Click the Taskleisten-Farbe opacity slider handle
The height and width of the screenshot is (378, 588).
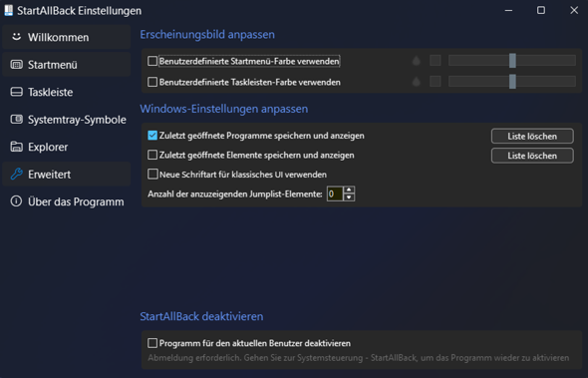[x=512, y=82]
